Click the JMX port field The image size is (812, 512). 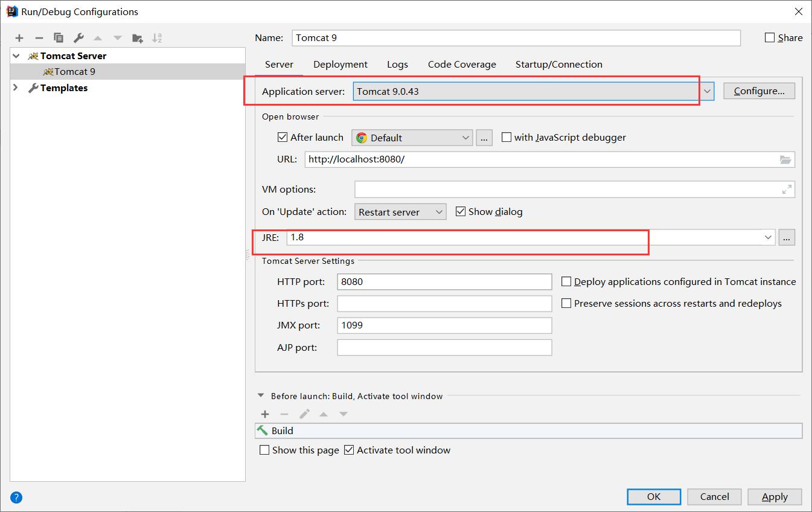444,325
